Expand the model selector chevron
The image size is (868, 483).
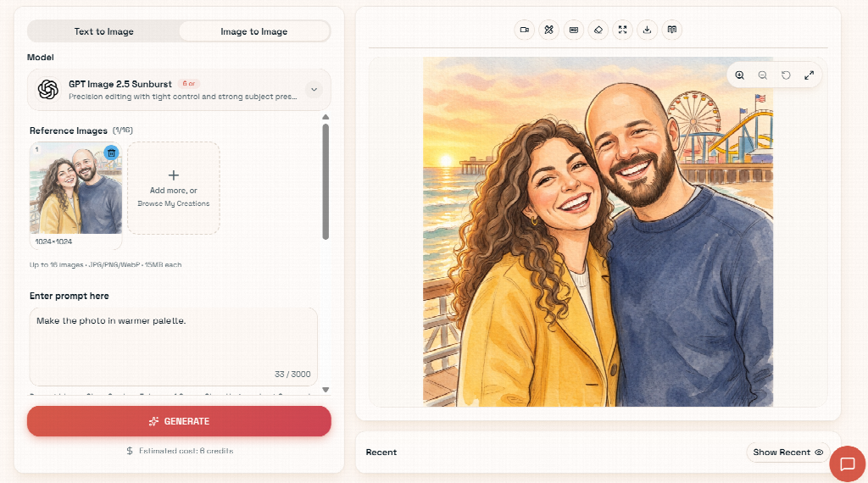(x=314, y=90)
